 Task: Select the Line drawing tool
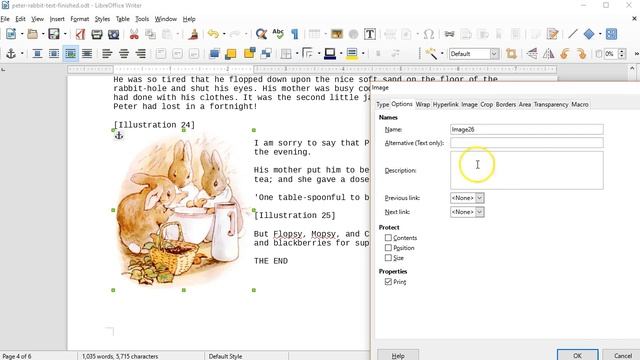tap(572, 34)
